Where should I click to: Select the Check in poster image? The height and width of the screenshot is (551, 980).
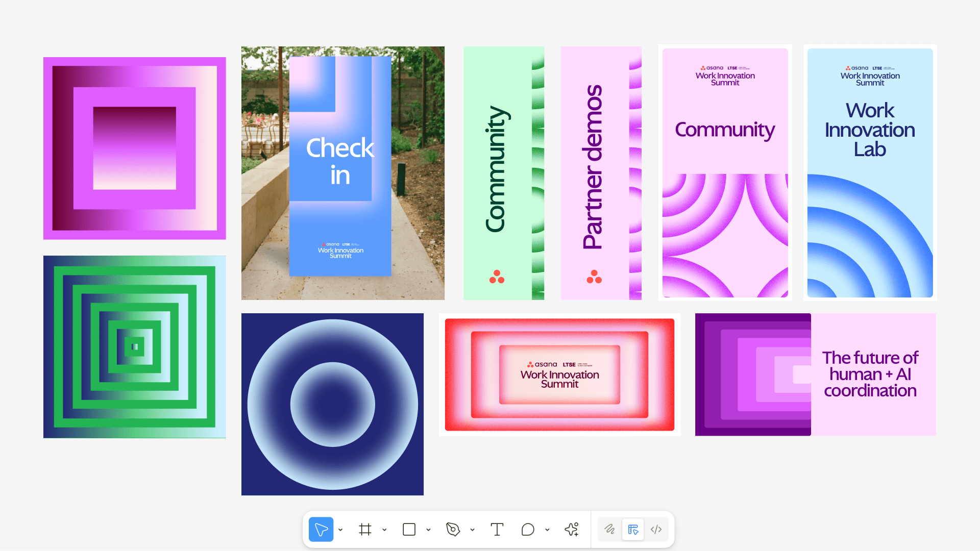coord(342,173)
